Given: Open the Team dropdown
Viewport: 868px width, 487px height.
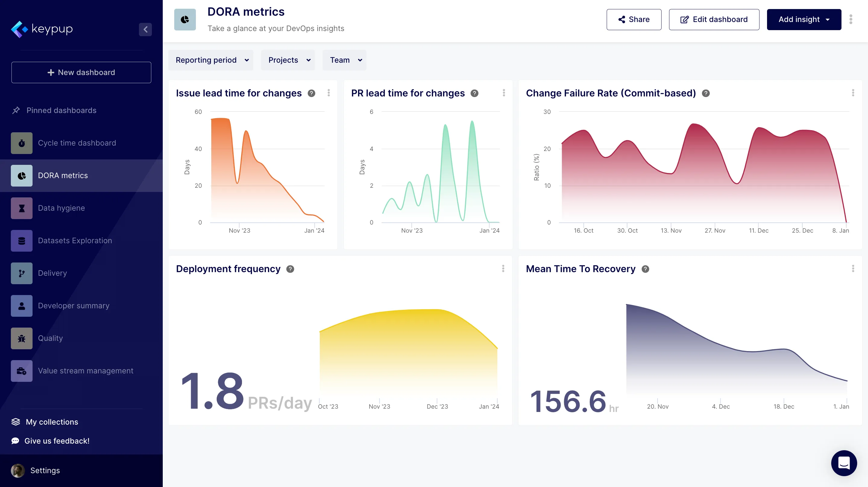Looking at the screenshot, I should [x=344, y=60].
